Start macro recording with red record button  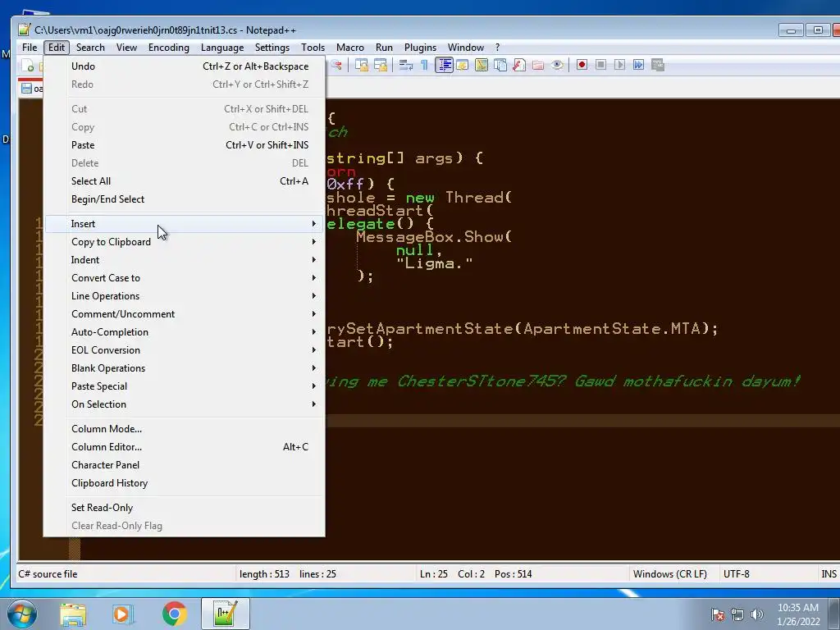(x=582, y=66)
